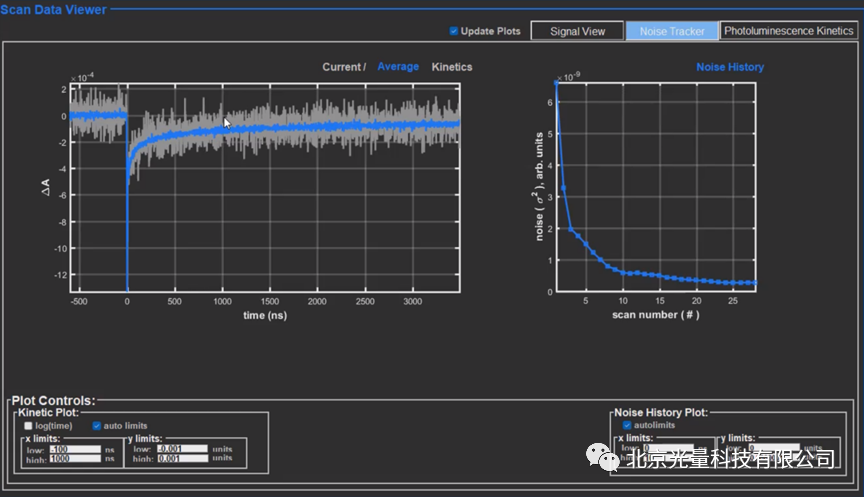Click the Average legend label
The width and height of the screenshot is (864, 497).
pos(398,67)
